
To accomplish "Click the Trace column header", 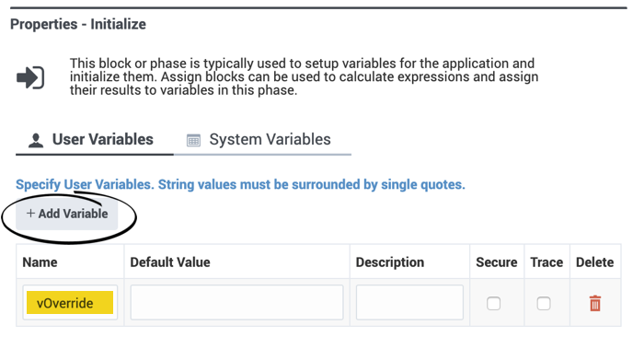I will (546, 262).
